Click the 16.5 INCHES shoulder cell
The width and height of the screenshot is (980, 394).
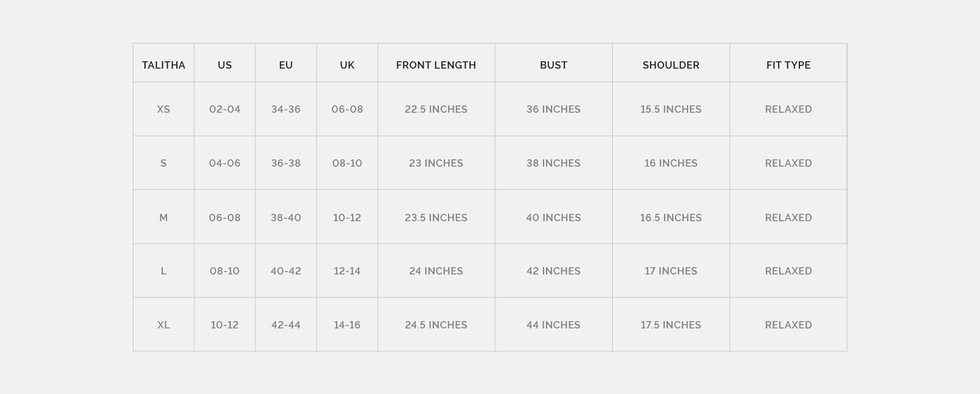click(671, 218)
